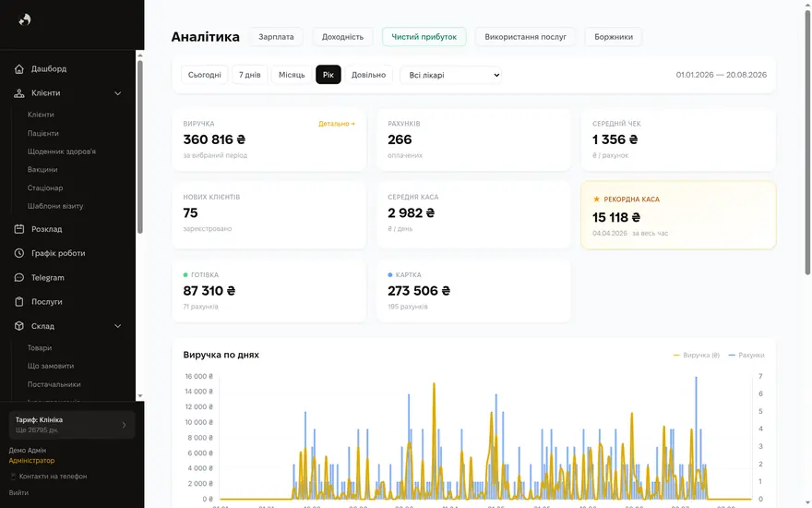Toggle Рахунки series in chart legend
812x508 pixels.
746,355
